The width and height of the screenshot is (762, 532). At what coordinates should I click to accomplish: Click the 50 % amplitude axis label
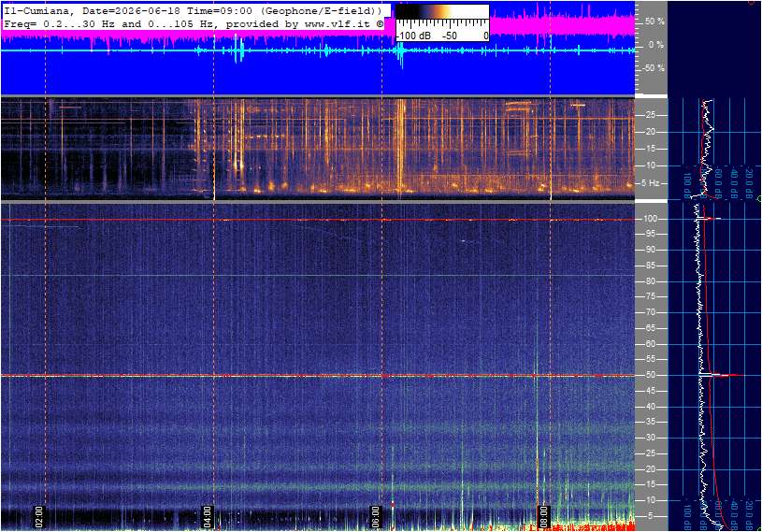click(654, 22)
